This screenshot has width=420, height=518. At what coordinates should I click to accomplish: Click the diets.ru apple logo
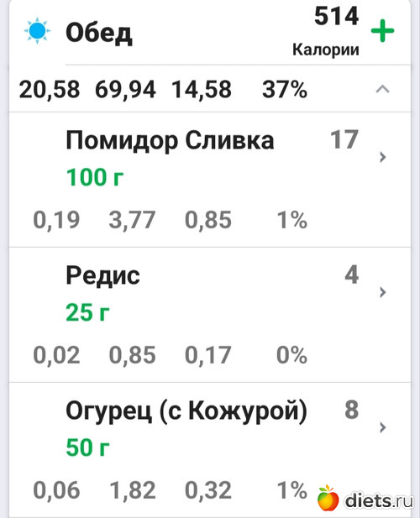coord(328,497)
